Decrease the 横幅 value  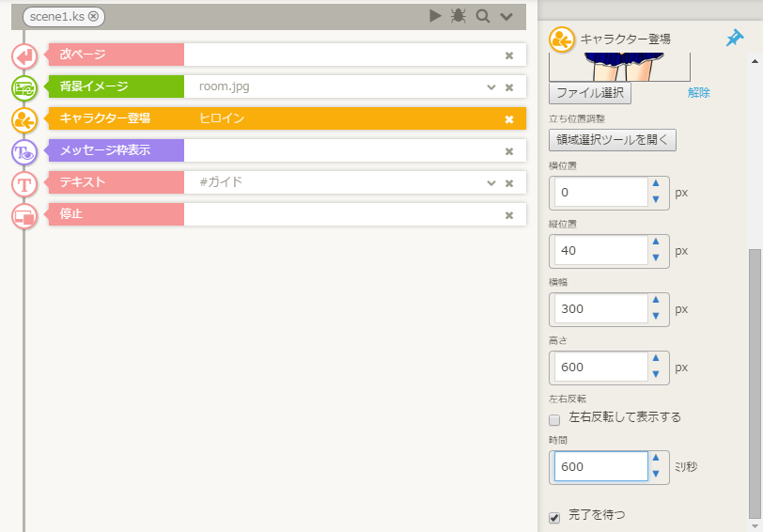(x=656, y=316)
